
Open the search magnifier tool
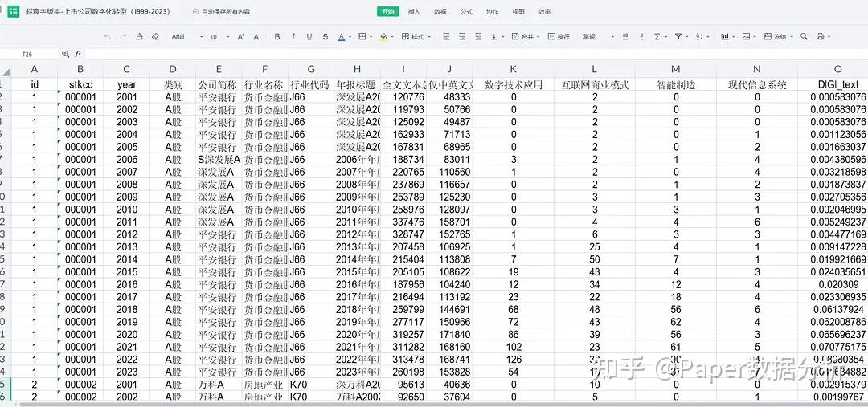(804, 36)
